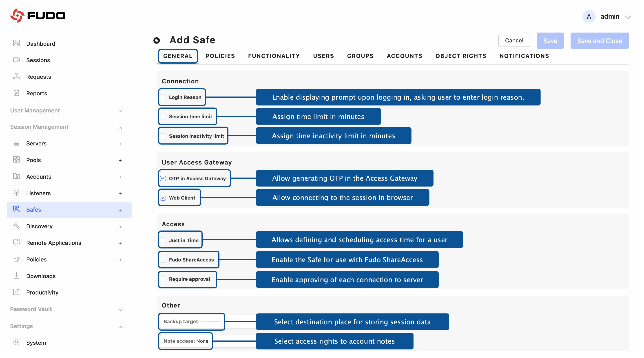Click the Discovery icon in sidebar
The width and height of the screenshot is (644, 358).
click(16, 226)
